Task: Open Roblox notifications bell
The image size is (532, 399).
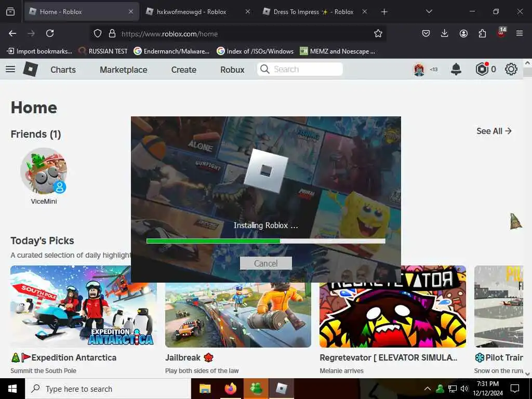Action: click(456, 69)
